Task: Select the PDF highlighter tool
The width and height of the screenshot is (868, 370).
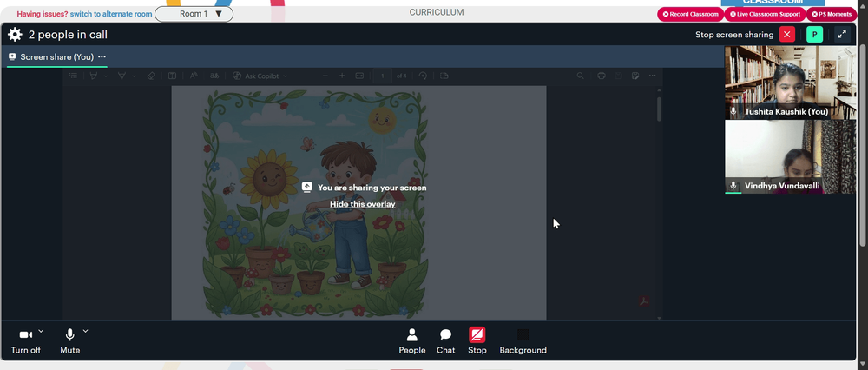Action: point(122,76)
